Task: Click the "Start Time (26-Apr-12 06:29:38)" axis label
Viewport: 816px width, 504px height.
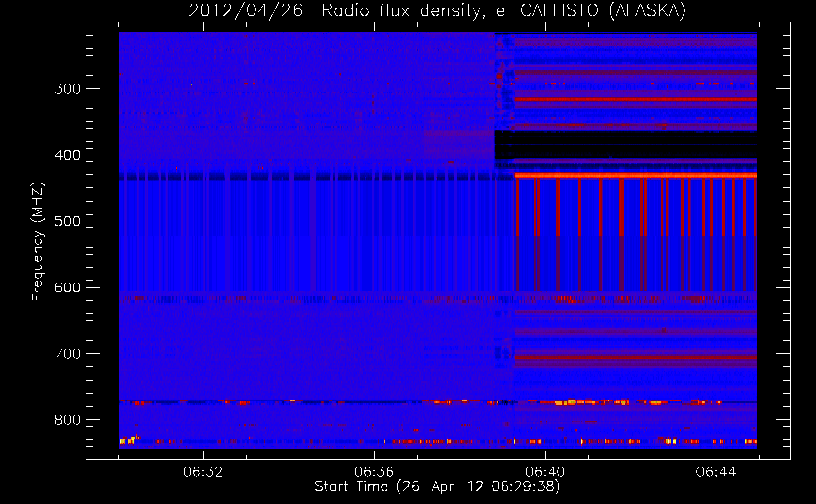Action: 437,487
